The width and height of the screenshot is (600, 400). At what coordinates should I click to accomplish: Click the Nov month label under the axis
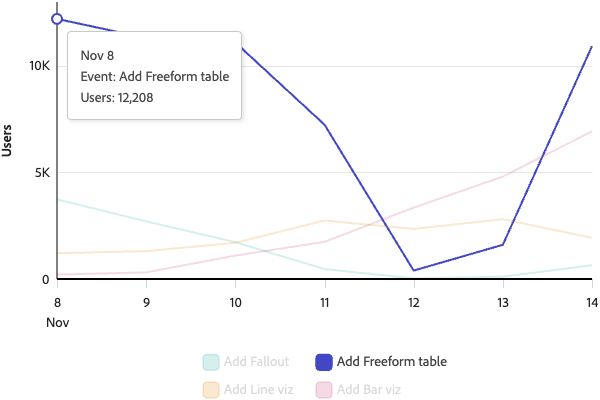57,322
